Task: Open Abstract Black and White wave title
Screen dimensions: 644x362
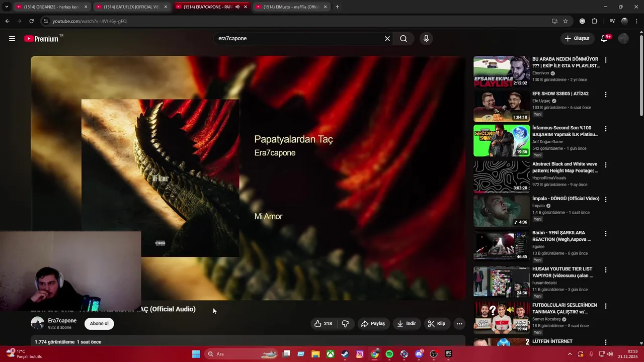Action: (x=565, y=167)
